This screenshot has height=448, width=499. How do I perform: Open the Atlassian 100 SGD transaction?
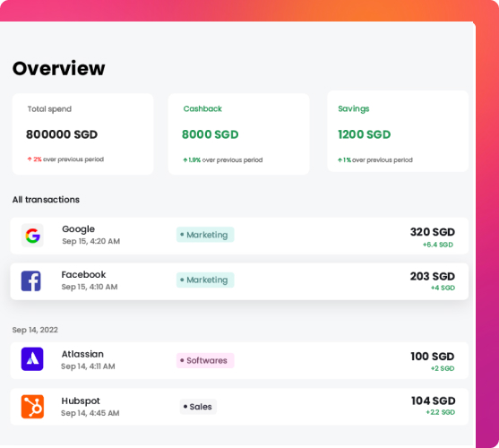tap(239, 360)
